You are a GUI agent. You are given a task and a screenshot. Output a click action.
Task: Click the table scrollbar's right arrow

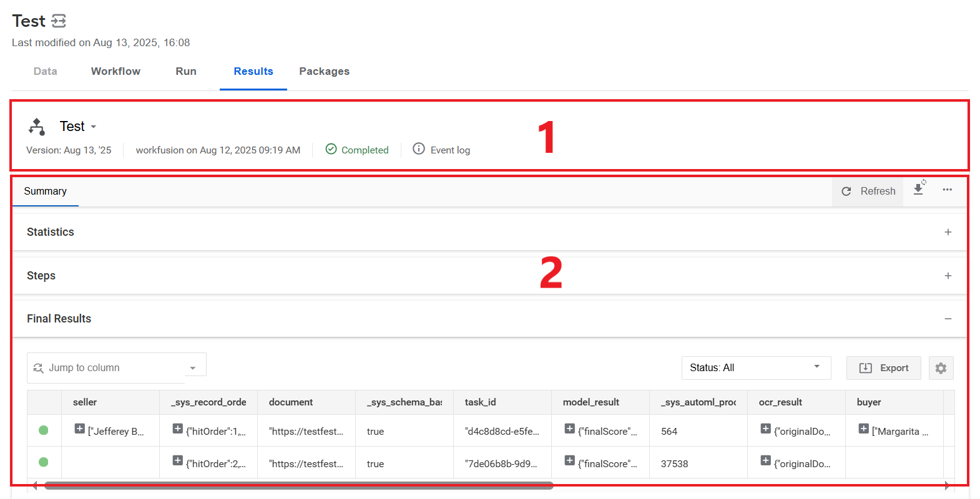(947, 485)
